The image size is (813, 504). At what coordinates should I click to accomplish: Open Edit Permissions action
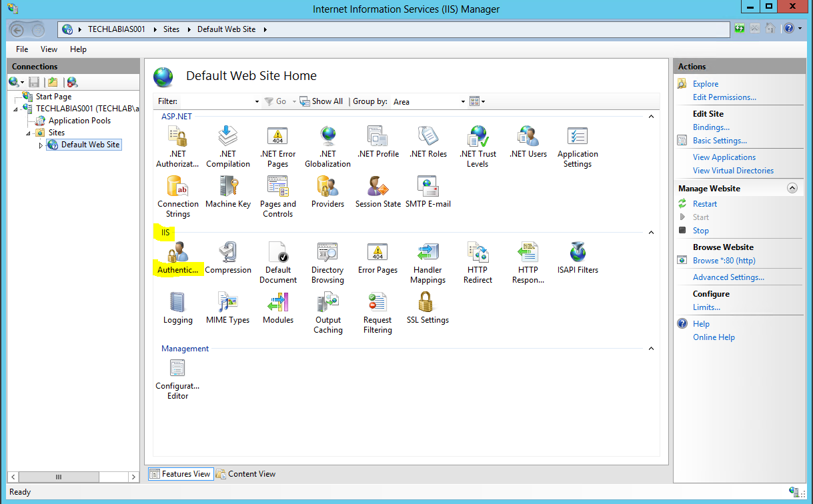(724, 97)
